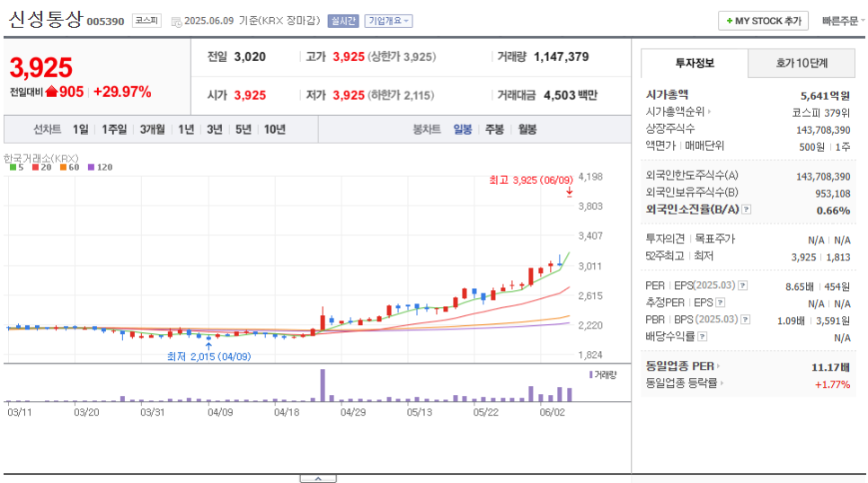Click the 52주최고 label
Image resolution: width=868 pixels, height=483 pixels.
click(x=664, y=256)
